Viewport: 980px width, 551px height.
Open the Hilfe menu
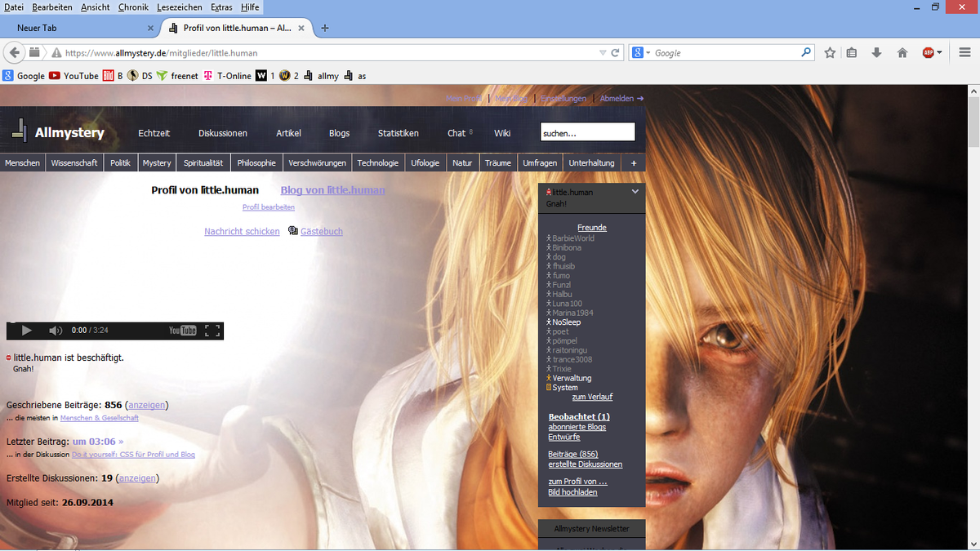pos(250,7)
